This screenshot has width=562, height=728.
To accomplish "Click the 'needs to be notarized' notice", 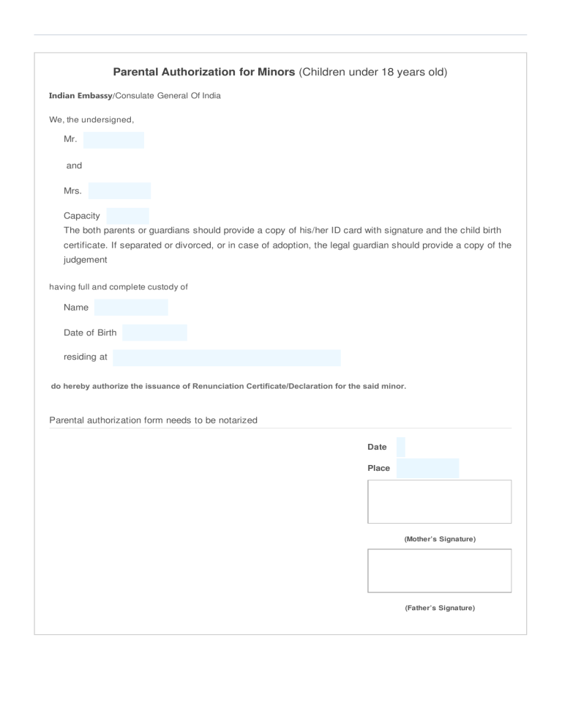I will coord(153,420).
